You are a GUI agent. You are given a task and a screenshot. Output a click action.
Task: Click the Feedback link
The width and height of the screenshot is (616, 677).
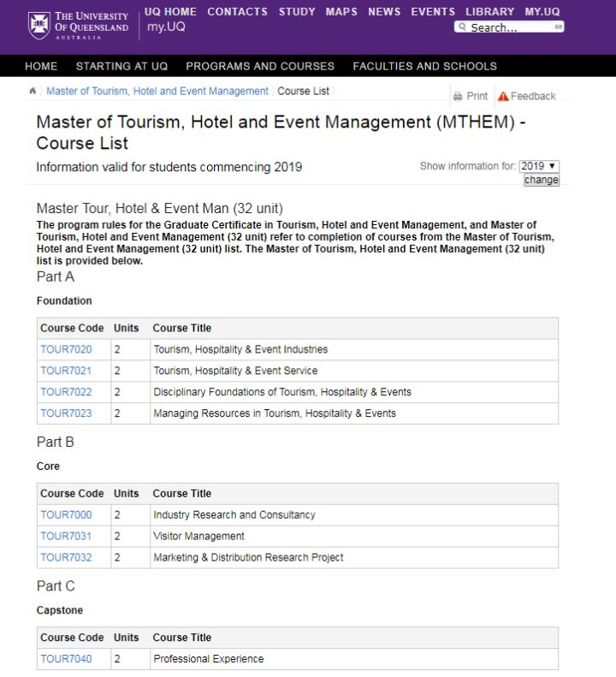point(533,96)
